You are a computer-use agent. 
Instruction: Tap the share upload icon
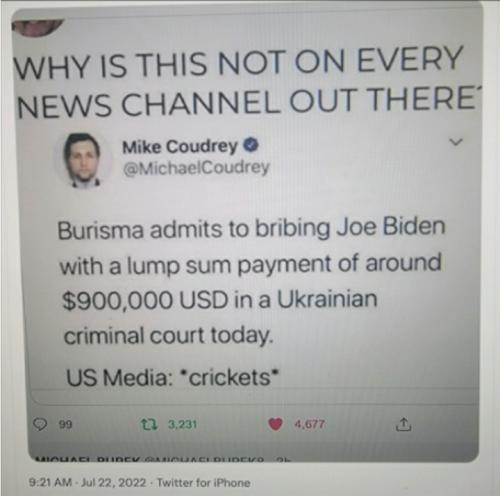[403, 424]
